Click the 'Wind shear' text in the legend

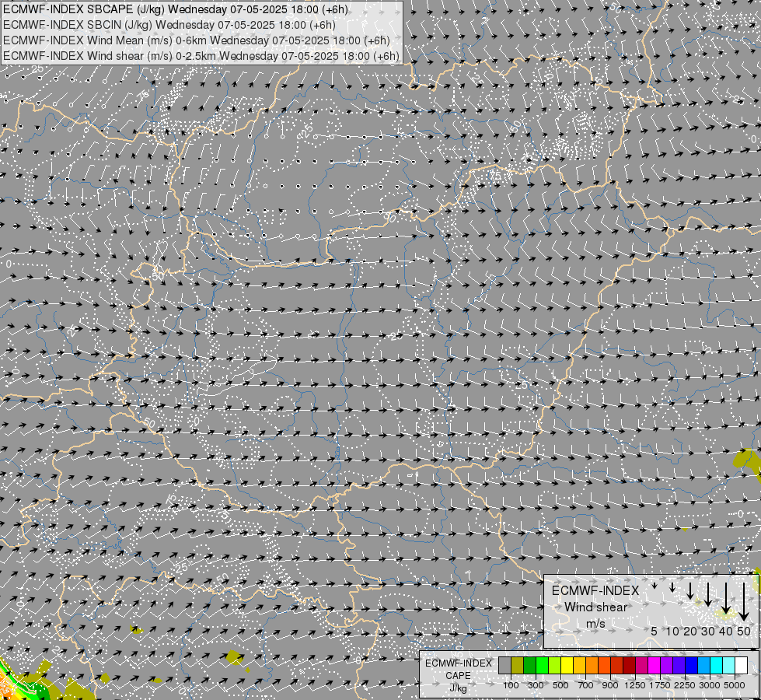pyautogui.click(x=595, y=607)
